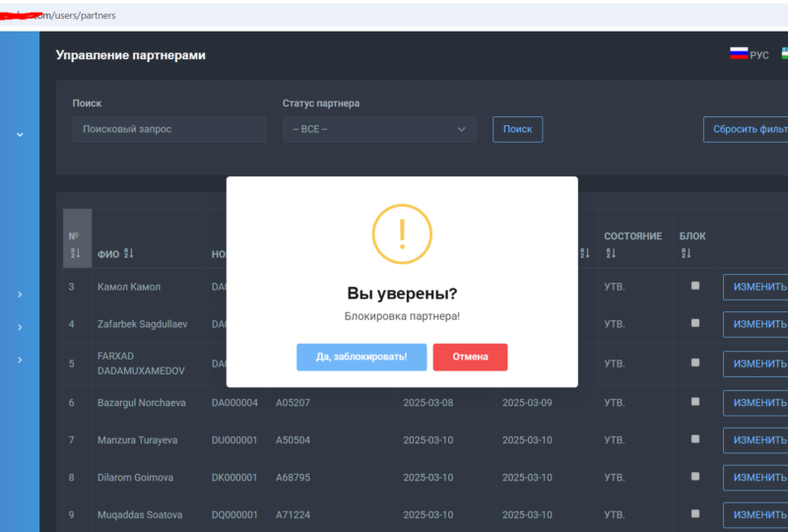Select Uzbek language flag icon
The image size is (788, 532).
[x=785, y=54]
